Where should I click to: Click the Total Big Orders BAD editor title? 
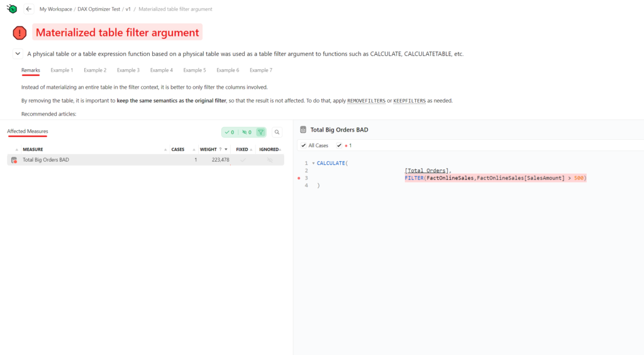click(x=339, y=130)
